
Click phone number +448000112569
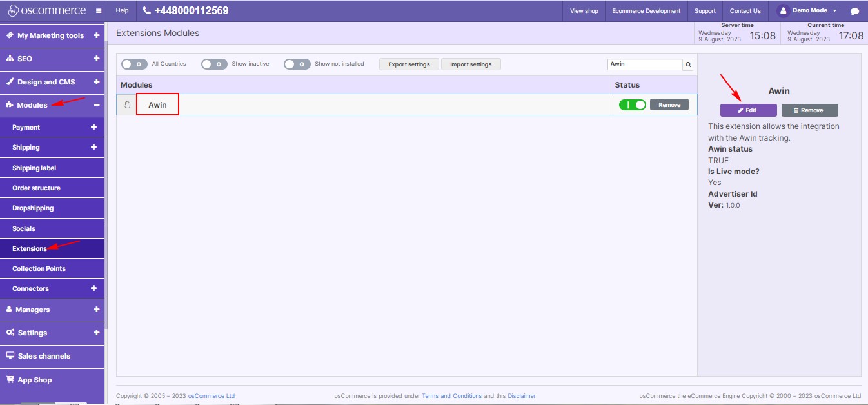191,11
